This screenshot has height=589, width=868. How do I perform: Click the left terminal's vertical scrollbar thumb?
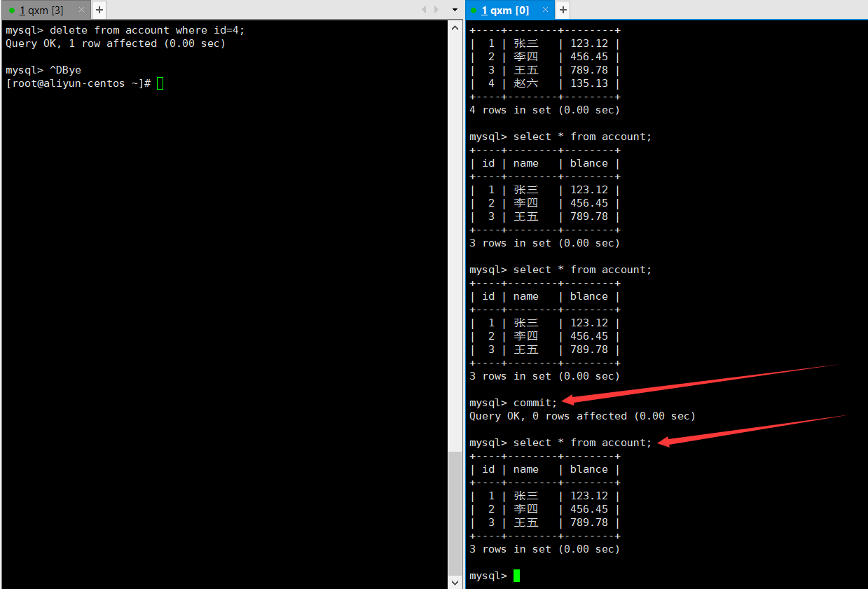tap(455, 513)
